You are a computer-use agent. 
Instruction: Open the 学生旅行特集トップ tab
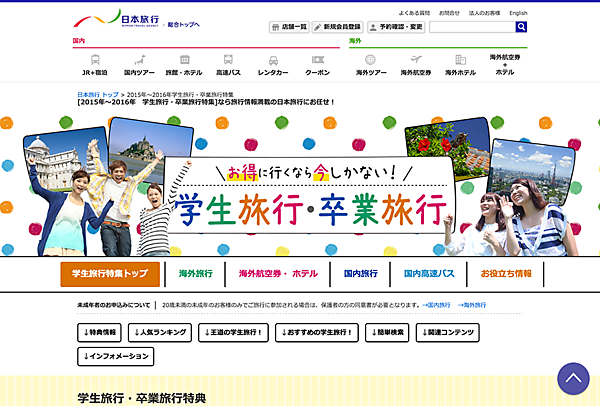click(x=110, y=274)
